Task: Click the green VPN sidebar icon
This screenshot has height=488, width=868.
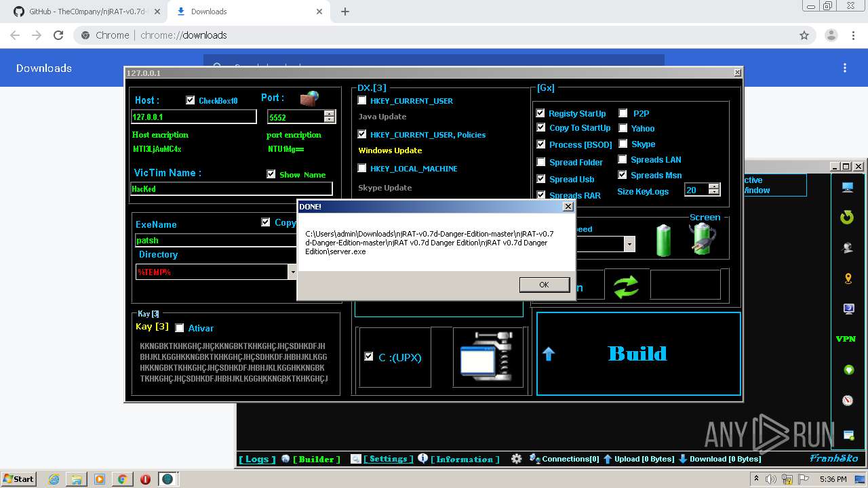Action: click(x=846, y=339)
